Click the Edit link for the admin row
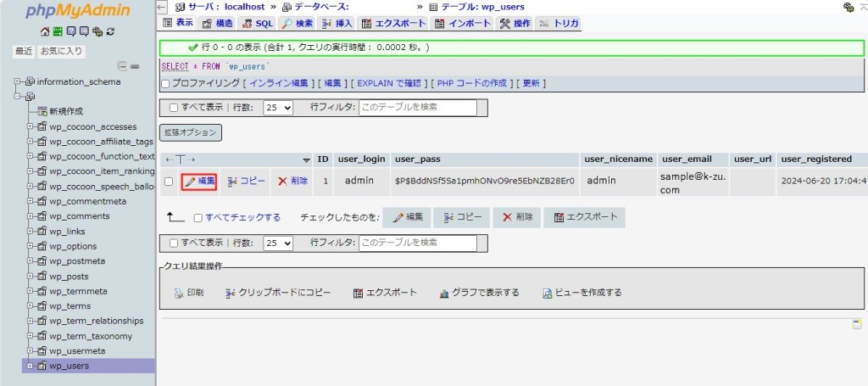This screenshot has height=386, width=868. [x=199, y=182]
